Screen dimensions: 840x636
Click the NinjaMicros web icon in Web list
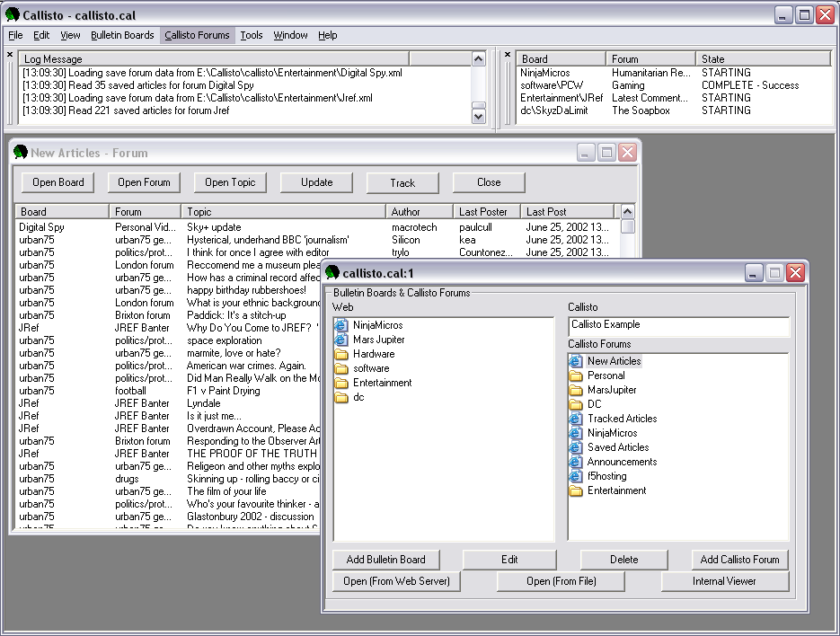pos(341,325)
